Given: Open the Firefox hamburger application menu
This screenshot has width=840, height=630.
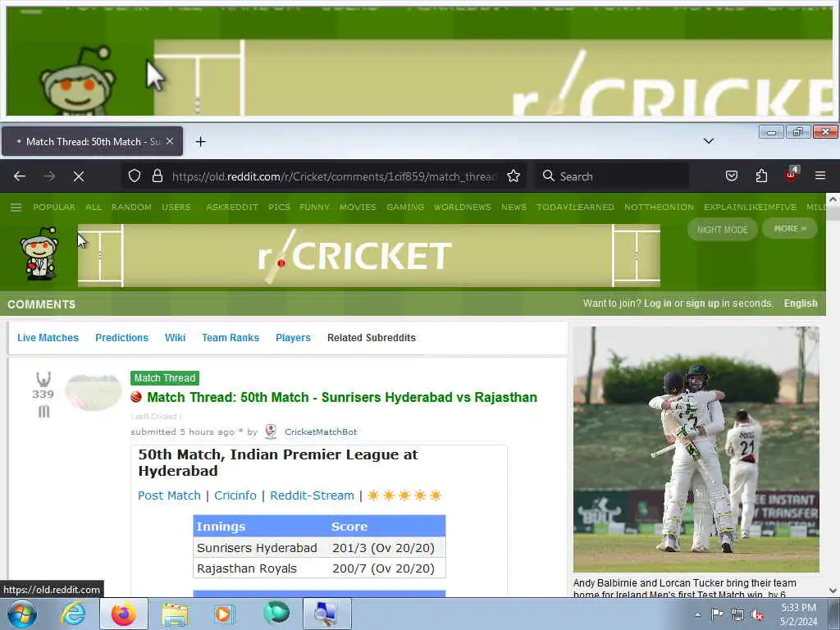Looking at the screenshot, I should coord(820,176).
